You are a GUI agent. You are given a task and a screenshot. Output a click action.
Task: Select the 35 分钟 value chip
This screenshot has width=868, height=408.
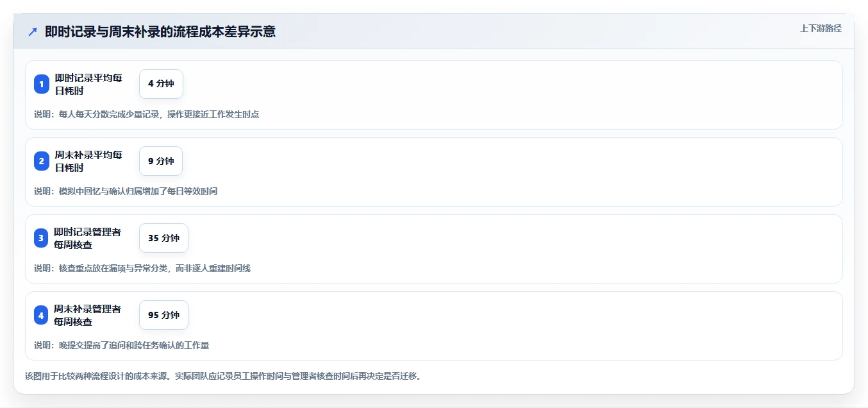[x=163, y=238]
